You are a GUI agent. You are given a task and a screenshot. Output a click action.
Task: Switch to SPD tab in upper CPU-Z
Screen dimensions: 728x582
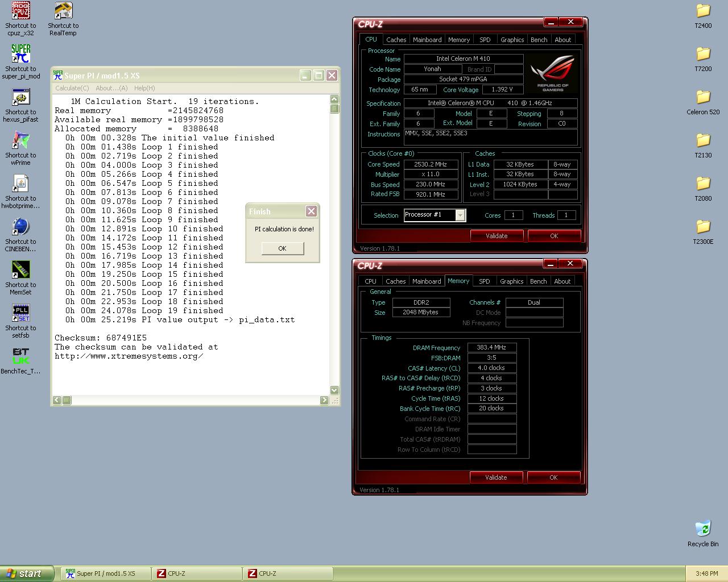(x=485, y=40)
